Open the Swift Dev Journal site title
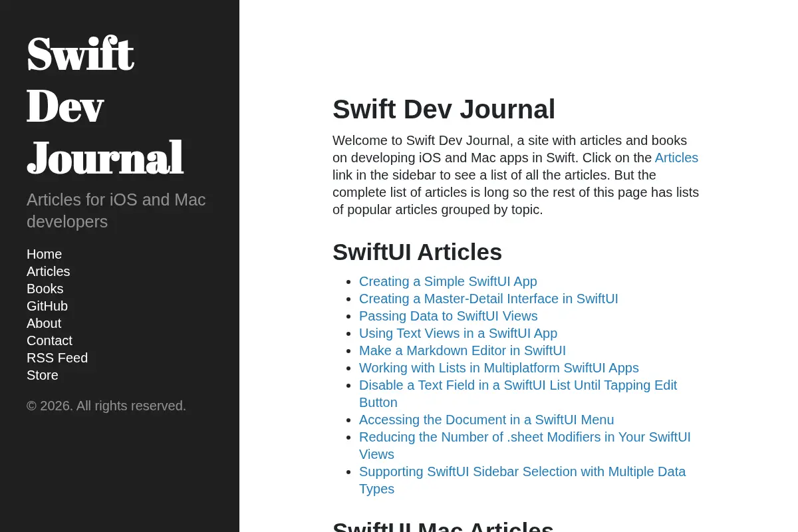The width and height of the screenshot is (798, 532). (104, 106)
